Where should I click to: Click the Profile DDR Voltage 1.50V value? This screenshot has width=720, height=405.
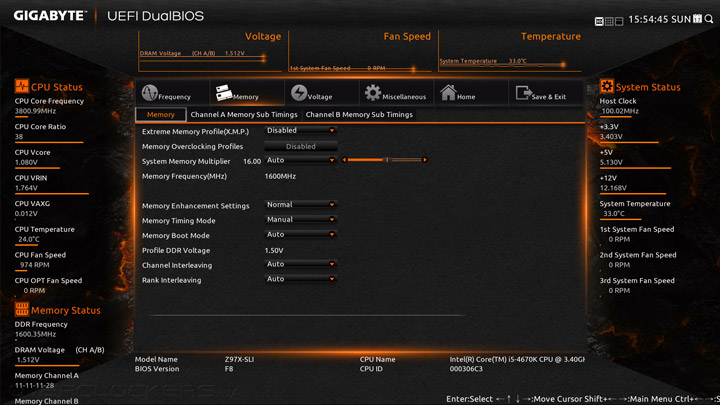point(274,251)
